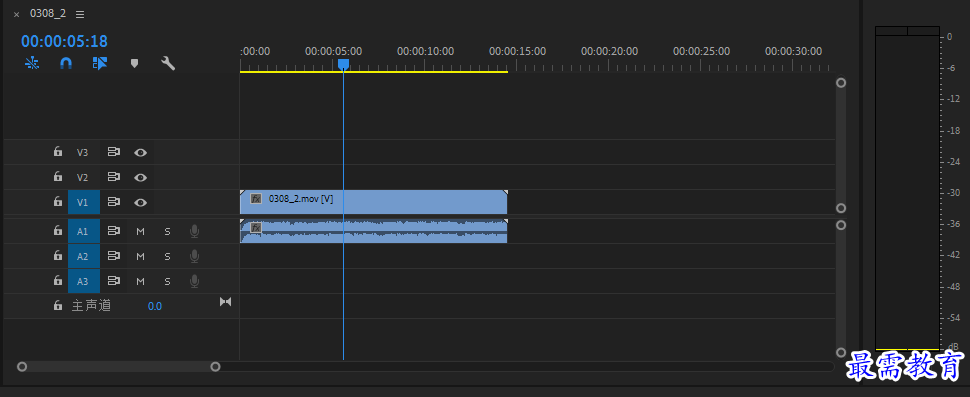Untarget the A3 audio track

[83, 281]
